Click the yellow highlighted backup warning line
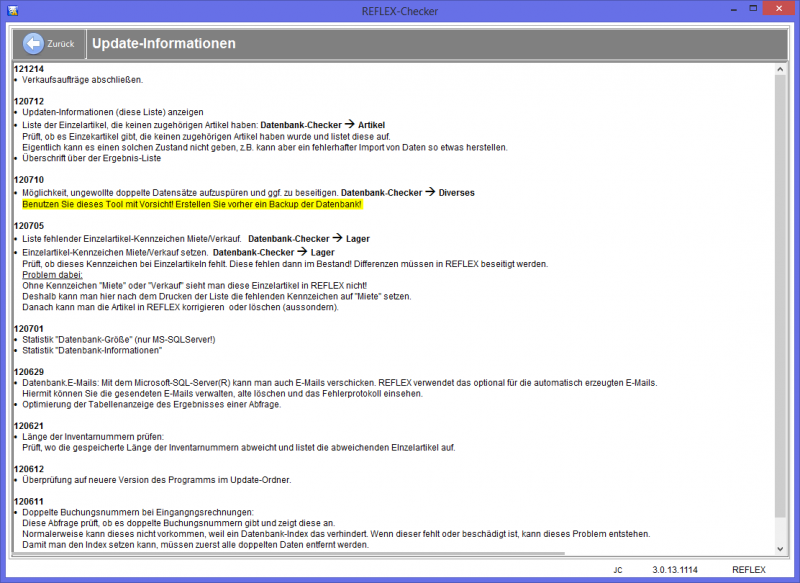Image resolution: width=800 pixels, height=583 pixels. 192,203
